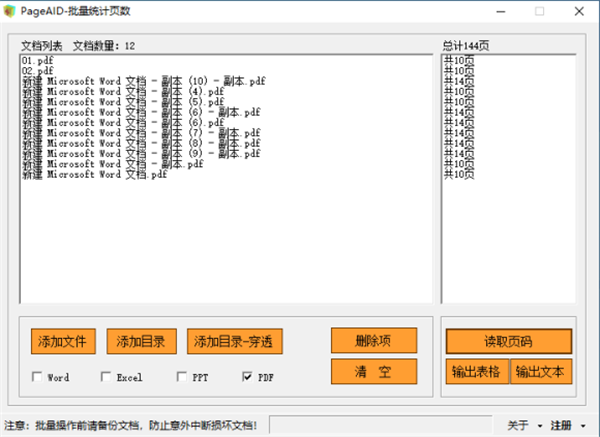
Task: Open the 关于 dropdown menu
Action: tap(524, 426)
